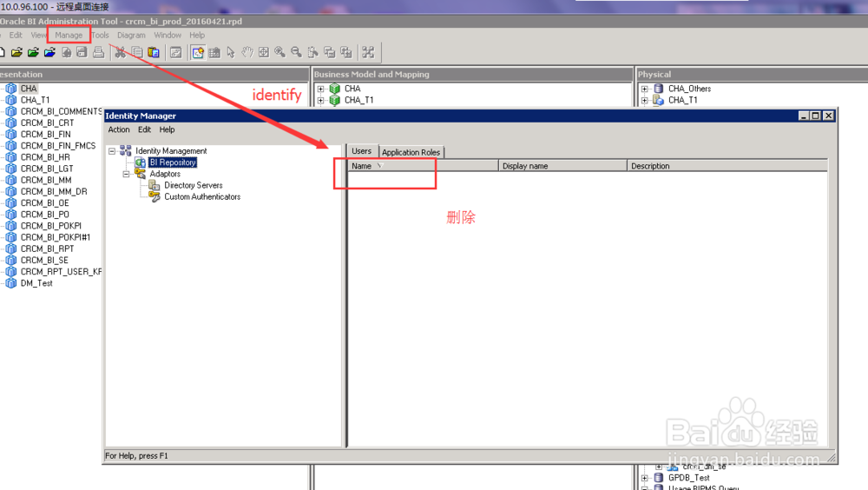Screen dimensions: 868x490
Task: Select CRCM_BI_MM_DR subject area
Action: click(x=54, y=192)
